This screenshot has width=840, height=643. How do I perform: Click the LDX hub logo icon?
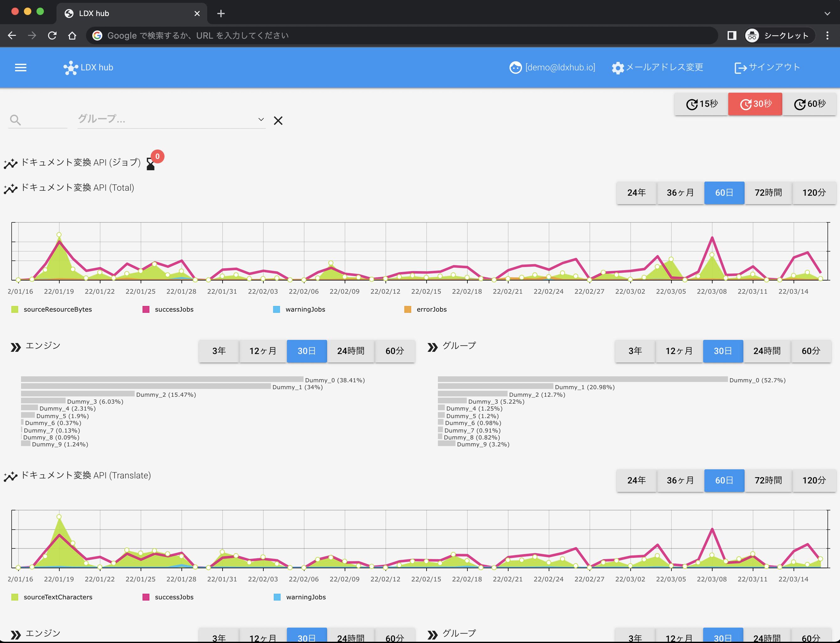pos(71,68)
